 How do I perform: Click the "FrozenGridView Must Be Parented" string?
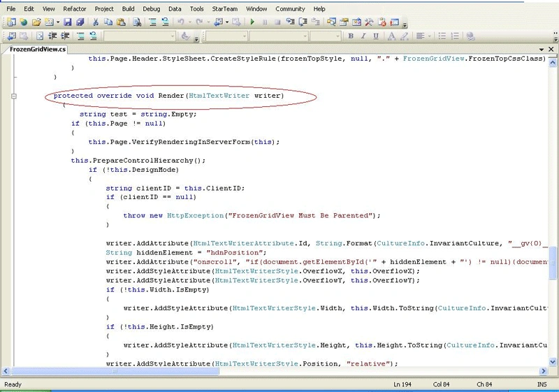(300, 215)
